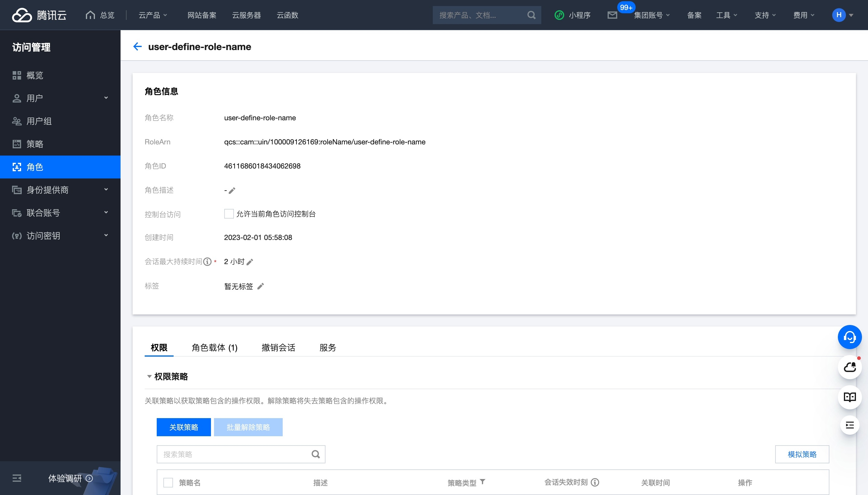
Task: Open the 总览 home icon
Action: coord(90,15)
